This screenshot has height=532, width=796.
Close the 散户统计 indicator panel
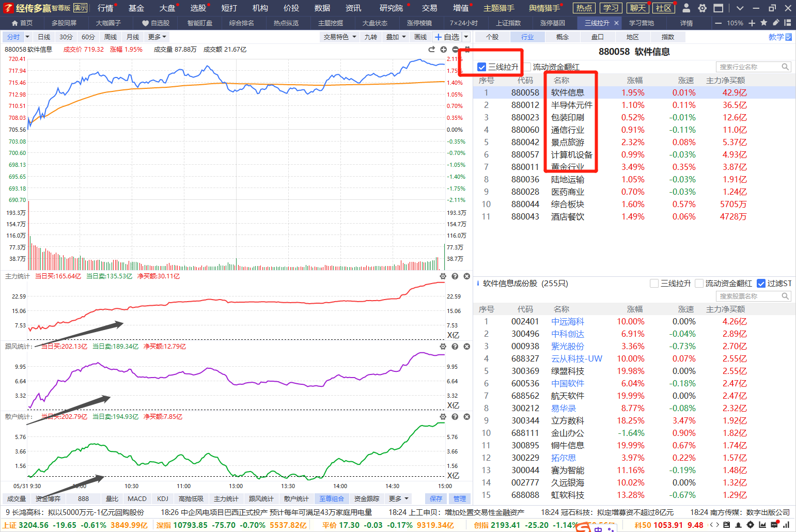click(x=466, y=417)
